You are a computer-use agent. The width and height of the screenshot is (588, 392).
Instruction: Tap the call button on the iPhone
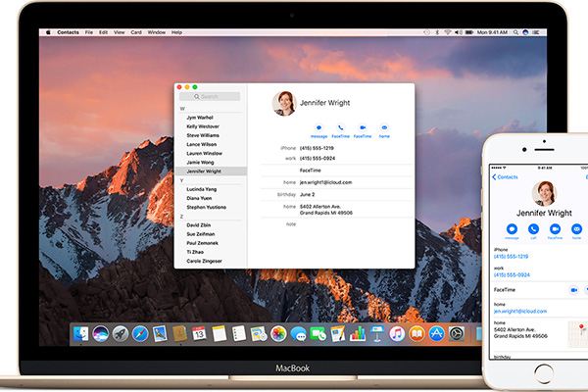click(533, 228)
